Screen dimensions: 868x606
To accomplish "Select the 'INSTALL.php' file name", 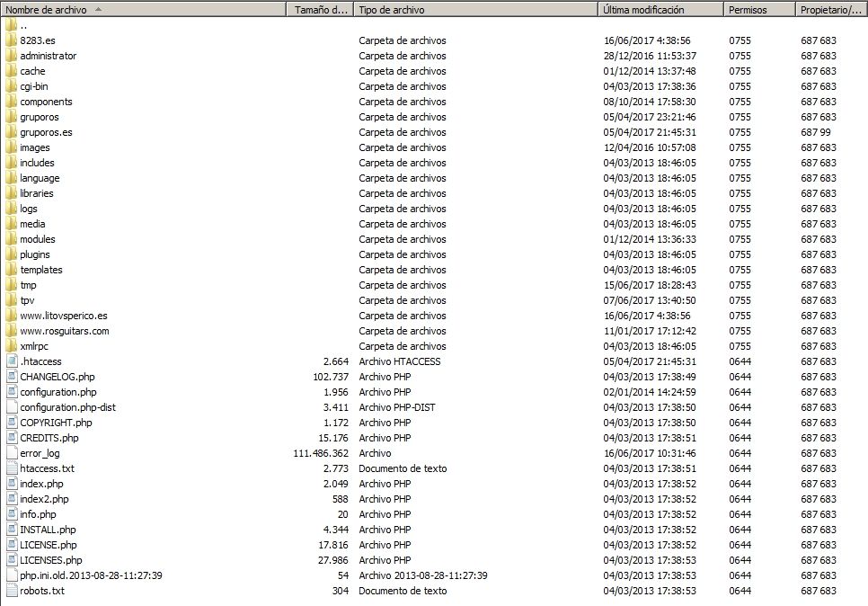I will coord(48,530).
